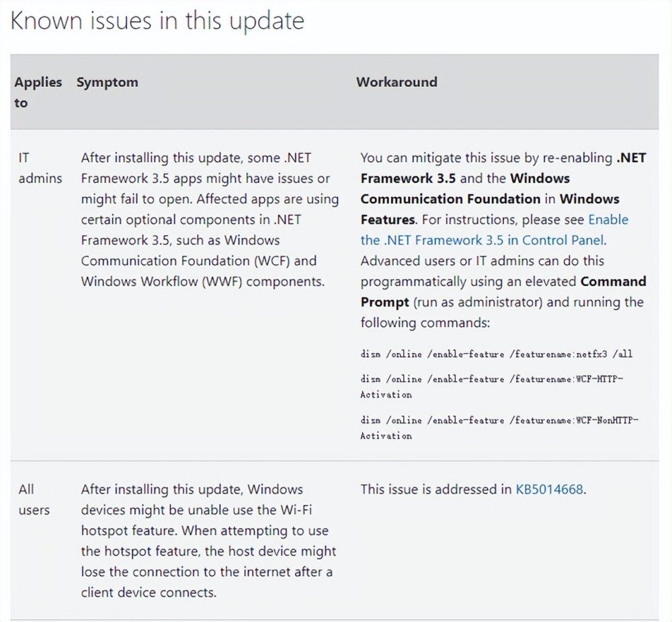Screen dimensions: 672x622
Task: Open the KB5014668 link
Action: pyautogui.click(x=550, y=490)
